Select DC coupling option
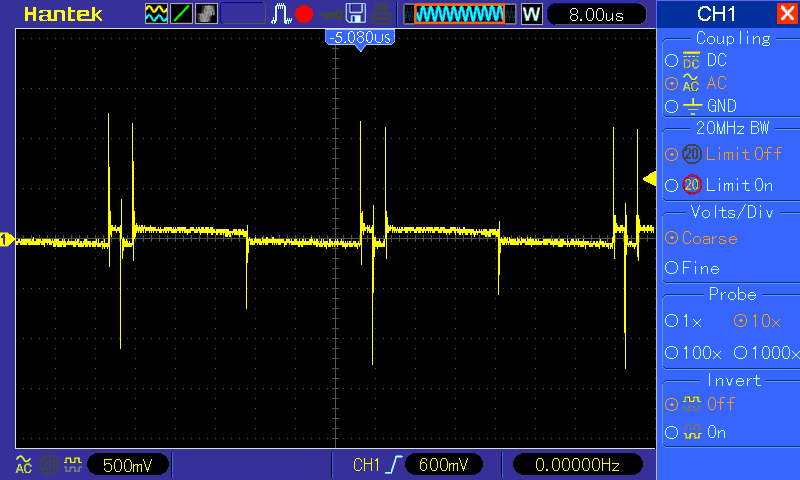Viewport: 800px width, 480px height. coord(696,60)
